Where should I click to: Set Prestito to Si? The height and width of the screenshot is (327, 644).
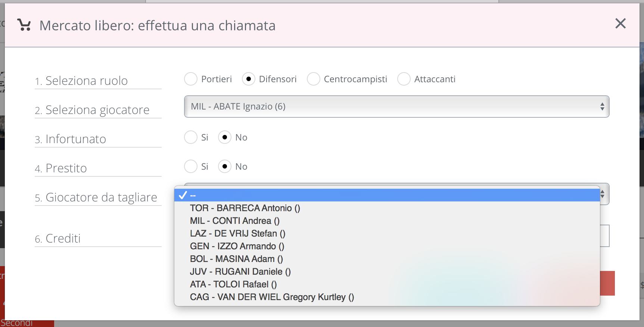[x=191, y=166]
